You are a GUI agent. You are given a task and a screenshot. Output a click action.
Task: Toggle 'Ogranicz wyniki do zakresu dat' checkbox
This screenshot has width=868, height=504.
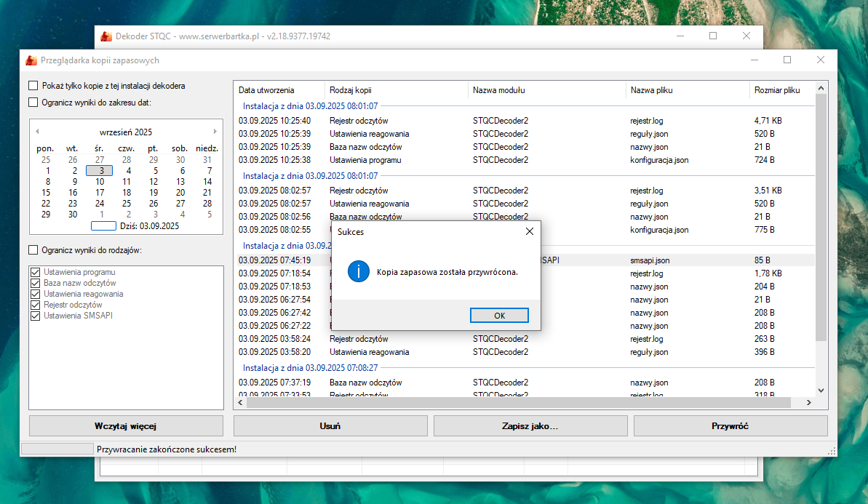point(33,103)
